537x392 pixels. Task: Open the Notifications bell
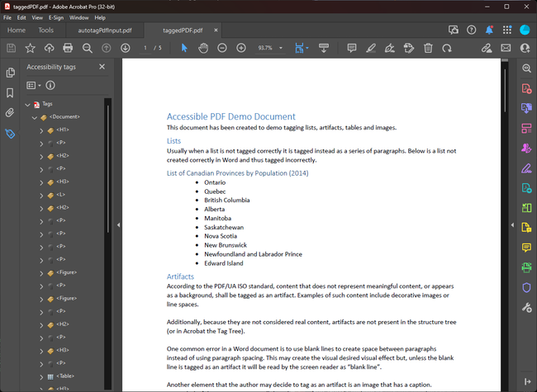point(489,30)
